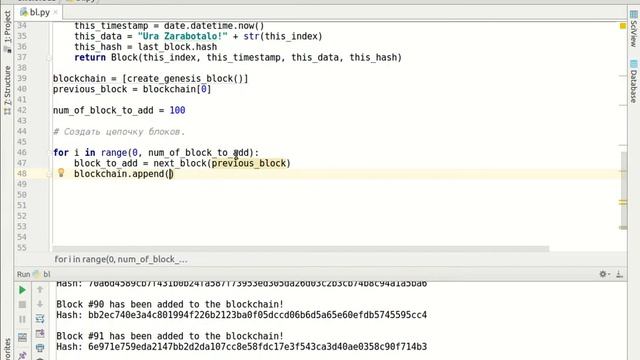The width and height of the screenshot is (640, 360).
Task: Click the Russian comment on line 44
Action: coord(119,131)
